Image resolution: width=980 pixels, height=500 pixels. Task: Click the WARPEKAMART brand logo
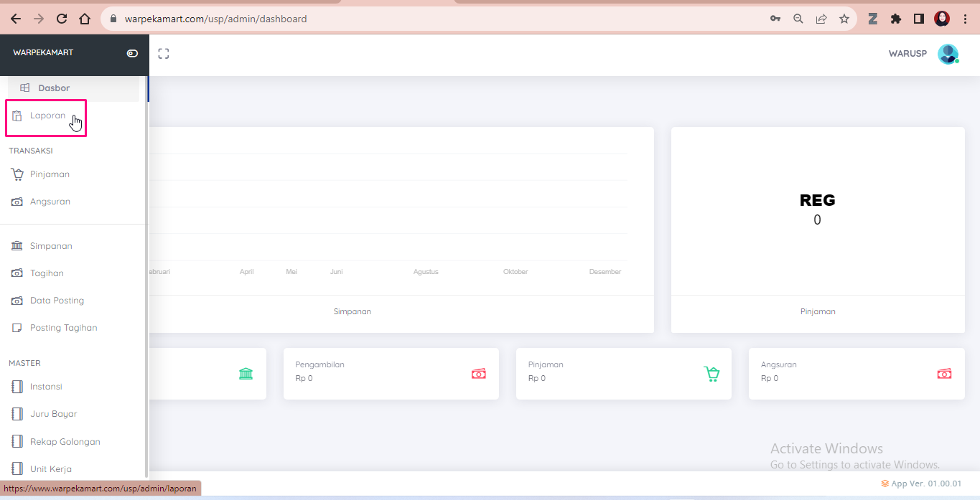(43, 52)
